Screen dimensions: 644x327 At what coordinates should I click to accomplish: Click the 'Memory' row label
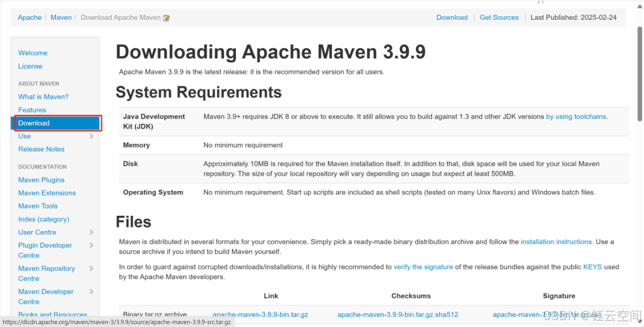click(x=136, y=145)
